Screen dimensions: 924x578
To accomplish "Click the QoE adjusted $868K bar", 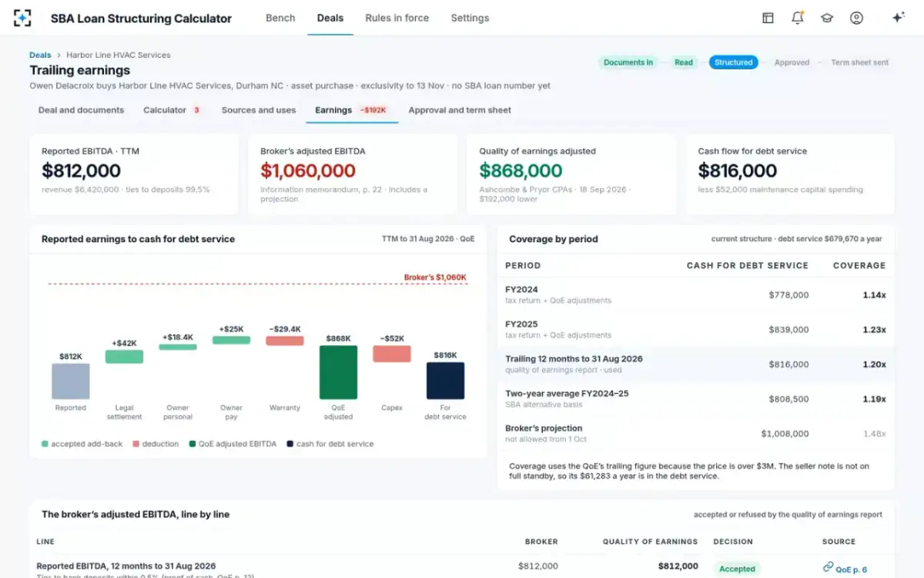I will point(338,372).
